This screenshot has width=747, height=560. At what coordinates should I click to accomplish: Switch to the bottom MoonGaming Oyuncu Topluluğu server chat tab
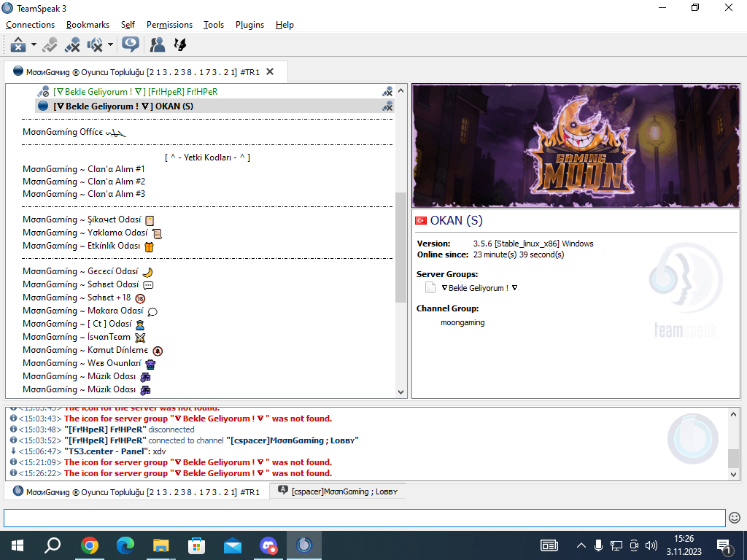(137, 491)
